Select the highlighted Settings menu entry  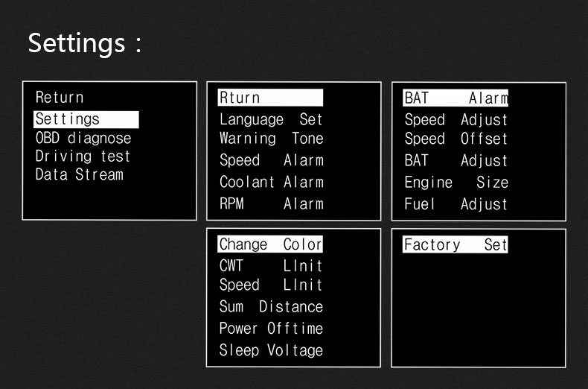pos(86,119)
